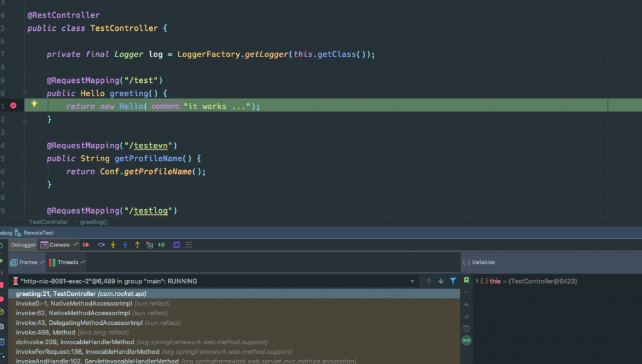Click the Step Into icon
The width and height of the screenshot is (642, 364).
tap(113, 245)
